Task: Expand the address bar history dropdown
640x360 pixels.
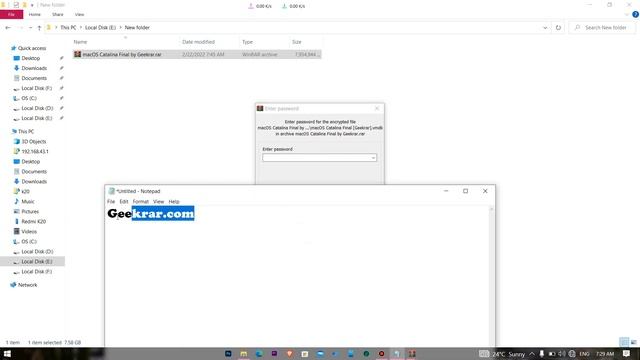Action: click(545, 28)
